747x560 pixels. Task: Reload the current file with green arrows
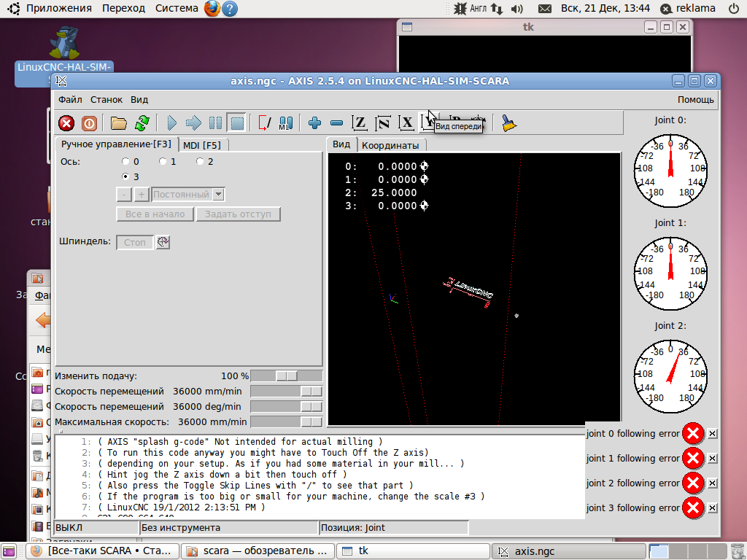142,123
